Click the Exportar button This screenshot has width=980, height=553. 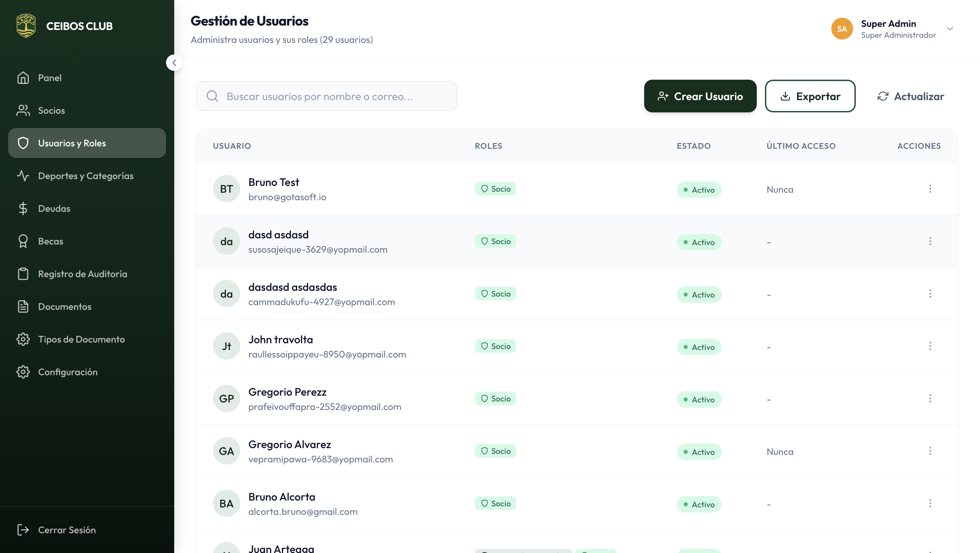(x=810, y=96)
